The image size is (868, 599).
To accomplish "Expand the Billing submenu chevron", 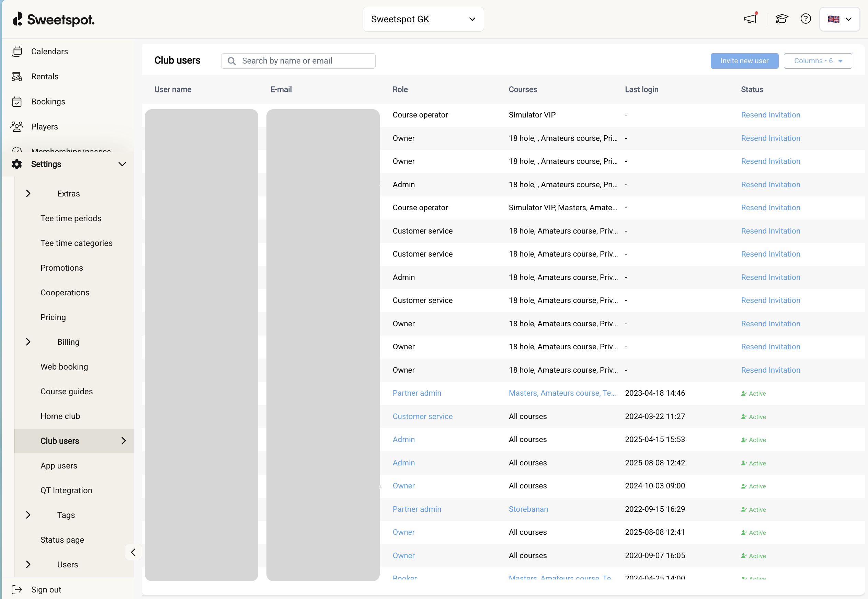I will tap(28, 342).
